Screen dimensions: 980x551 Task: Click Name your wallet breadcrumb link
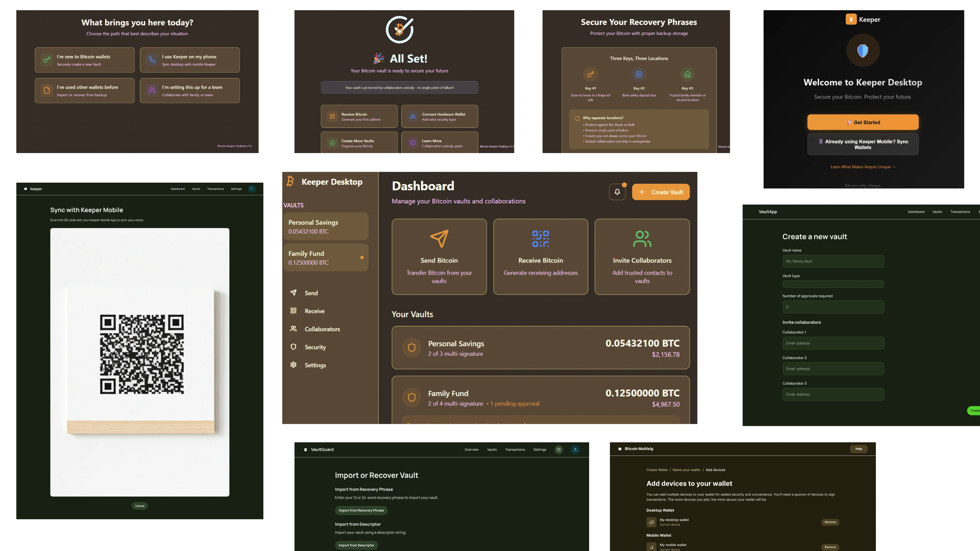point(686,470)
